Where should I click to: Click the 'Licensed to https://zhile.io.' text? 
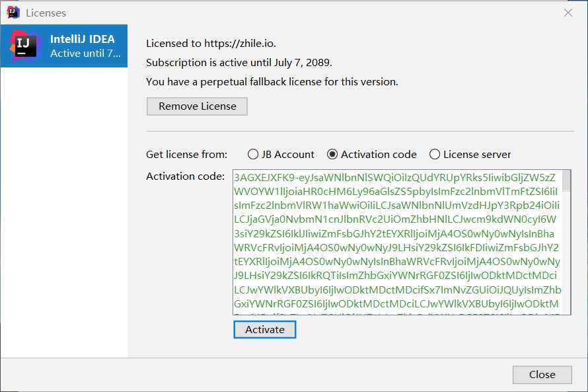211,44
